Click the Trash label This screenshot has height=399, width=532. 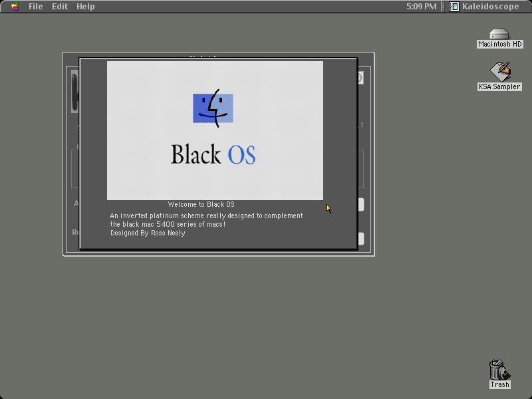pos(499,384)
